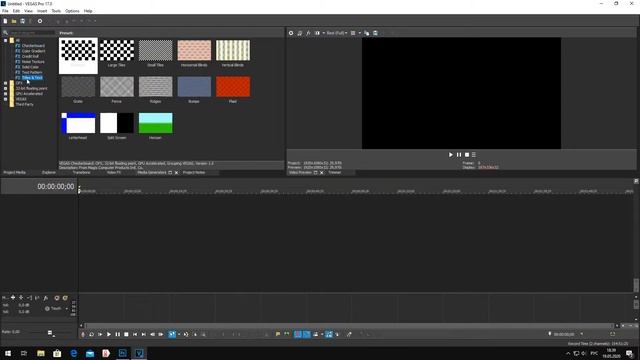Toggle Automatic Crossfades in timeline toolbar
The height and width of the screenshot is (360, 640).
point(307,334)
